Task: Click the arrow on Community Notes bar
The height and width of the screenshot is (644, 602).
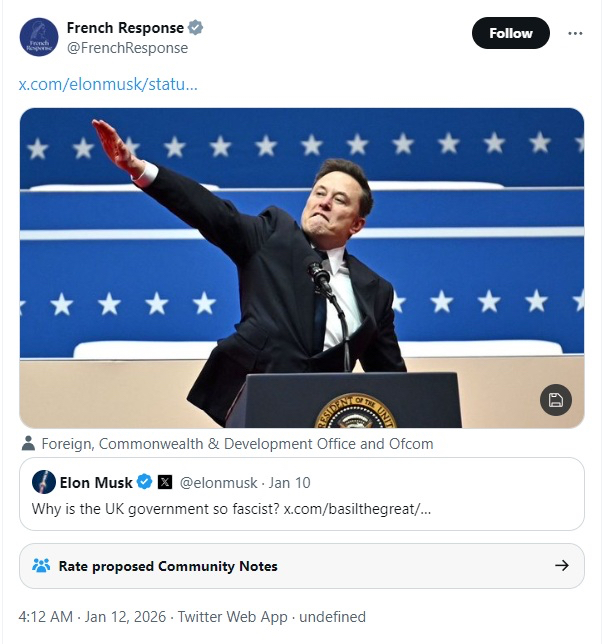Action: click(x=562, y=566)
